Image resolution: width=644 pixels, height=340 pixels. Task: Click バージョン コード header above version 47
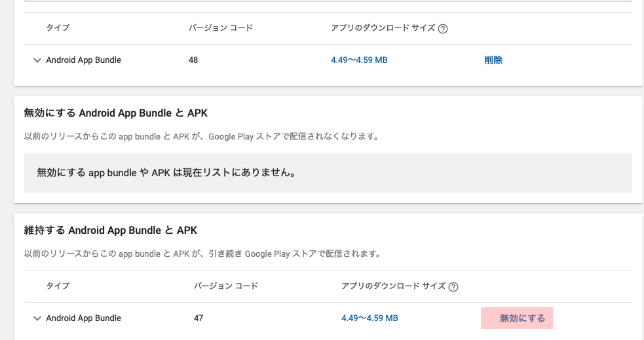(225, 286)
